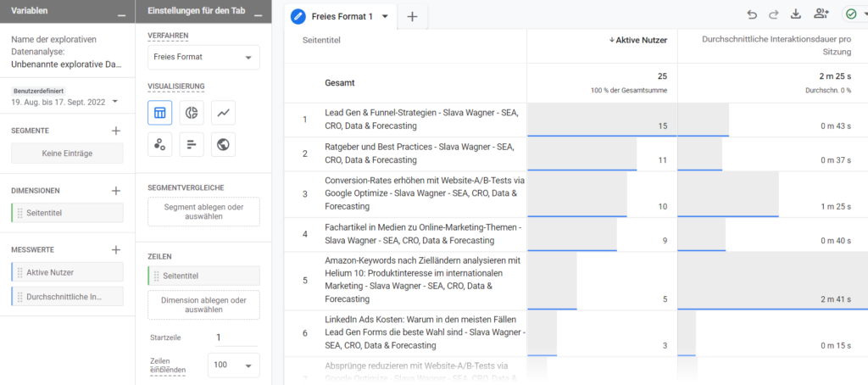Click the green checkmark status icon
Viewport: 868px width, 385px height.
851,15
